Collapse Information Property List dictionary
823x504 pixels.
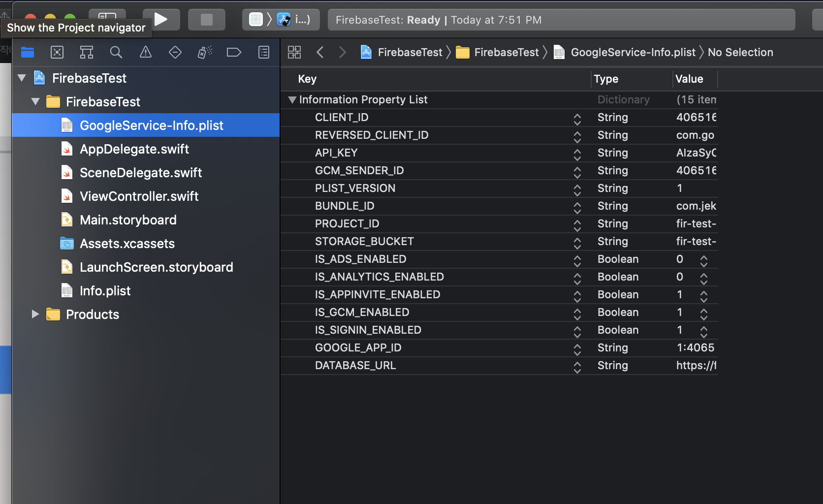292,99
